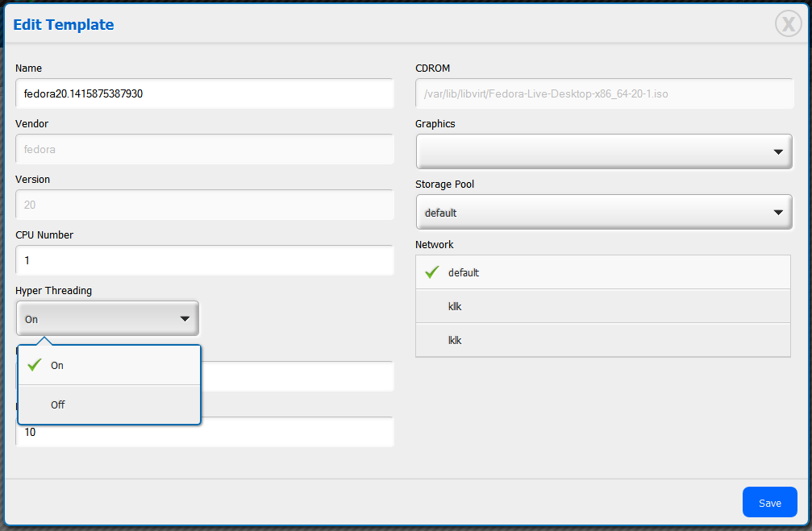812x531 pixels.
Task: Click the Graphics dropdown arrow
Action: [x=777, y=151]
